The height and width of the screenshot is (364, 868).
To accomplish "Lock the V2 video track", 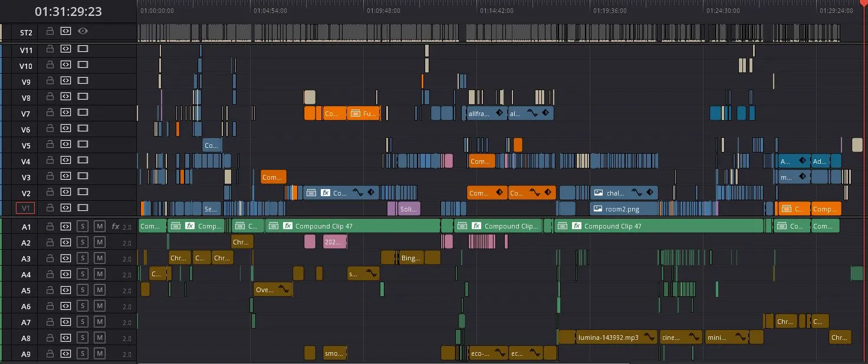I will (x=50, y=191).
